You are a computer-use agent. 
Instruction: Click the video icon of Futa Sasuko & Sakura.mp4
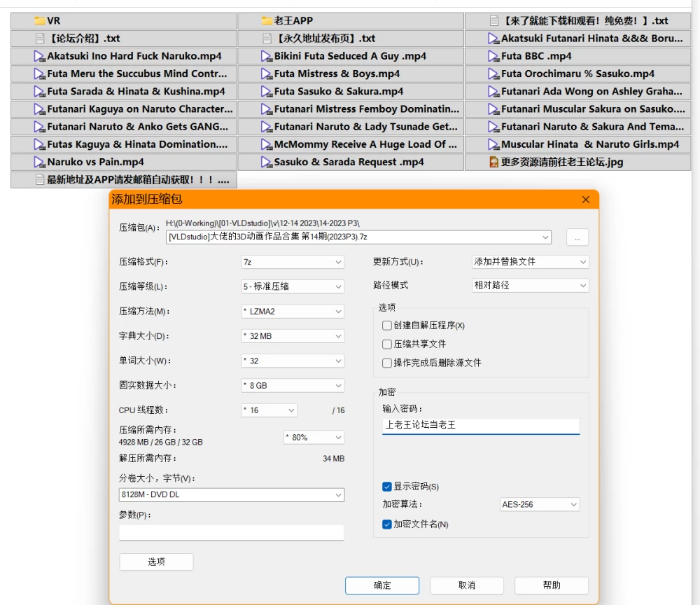click(x=267, y=91)
